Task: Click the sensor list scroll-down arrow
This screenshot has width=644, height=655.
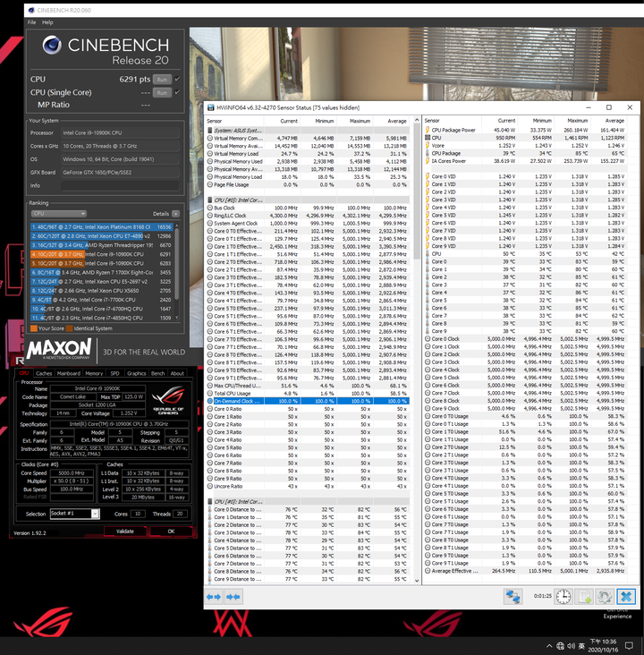Action: pyautogui.click(x=417, y=580)
